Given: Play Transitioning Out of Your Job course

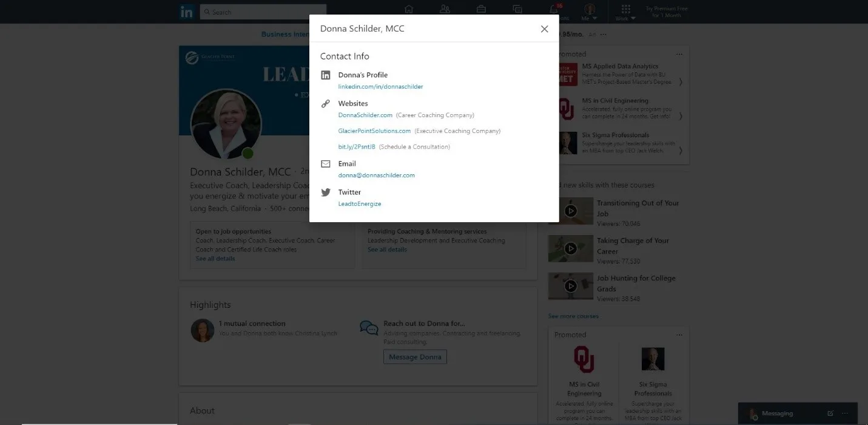Looking at the screenshot, I should pyautogui.click(x=571, y=211).
